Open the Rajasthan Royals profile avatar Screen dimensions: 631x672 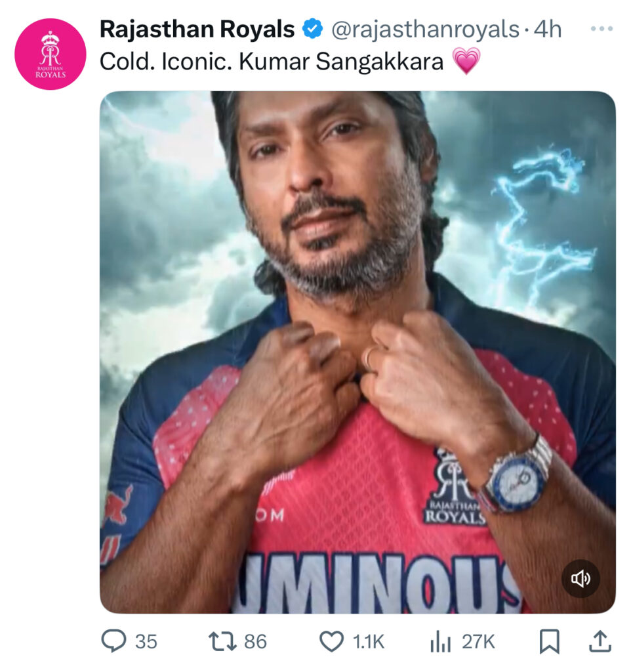(x=50, y=54)
